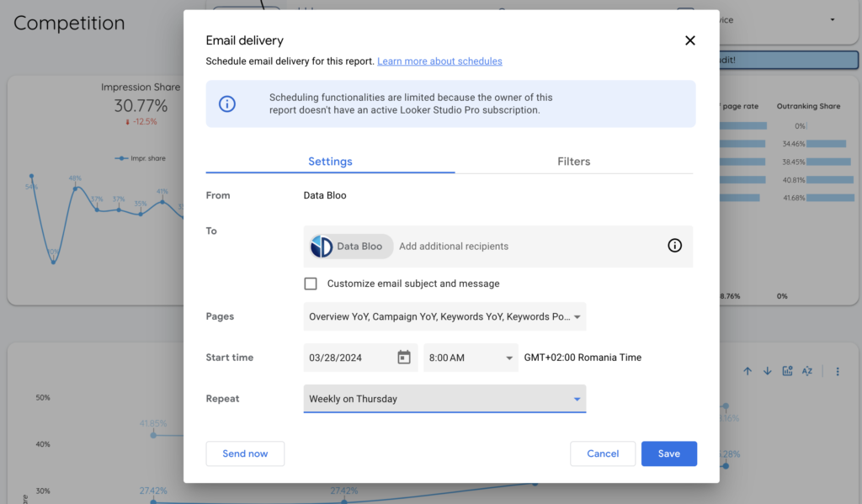Click the info icon beside the recipients field

click(674, 246)
